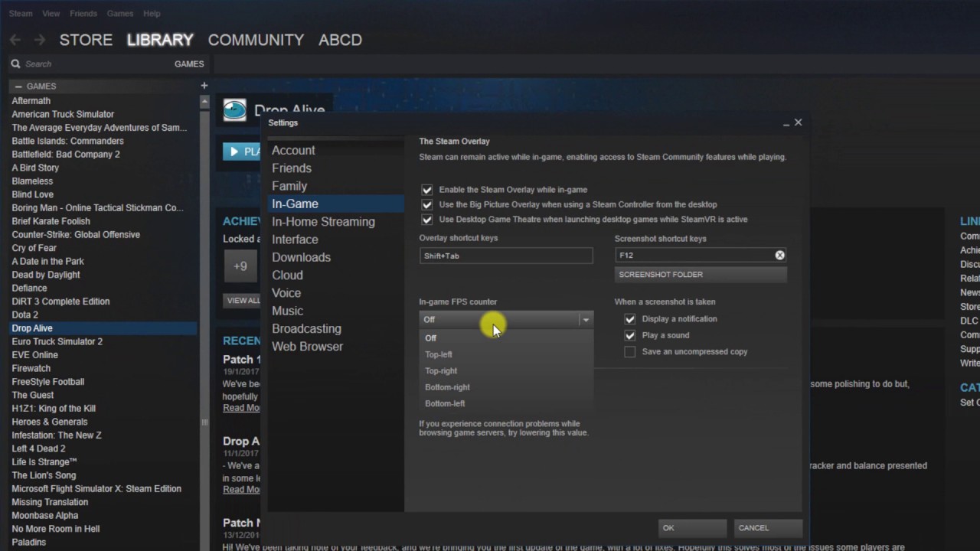
Task: Toggle Enable the Steam Overlay while in-game
Action: [x=427, y=190]
